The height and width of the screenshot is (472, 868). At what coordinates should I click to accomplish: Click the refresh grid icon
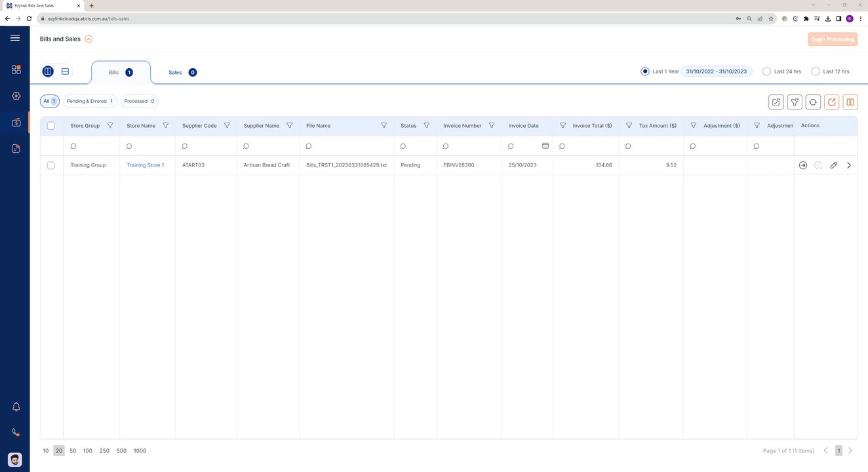click(813, 102)
